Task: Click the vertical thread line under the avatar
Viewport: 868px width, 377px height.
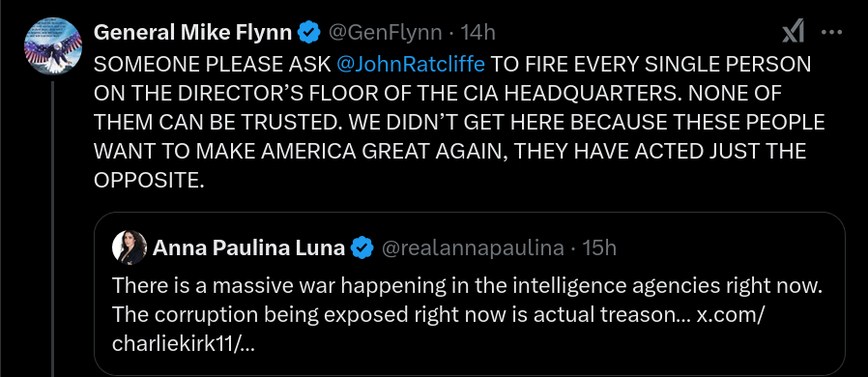Action: 53,229
